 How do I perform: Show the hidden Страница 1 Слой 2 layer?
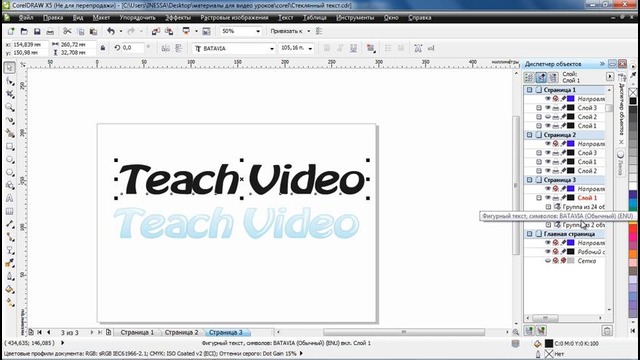click(x=548, y=117)
